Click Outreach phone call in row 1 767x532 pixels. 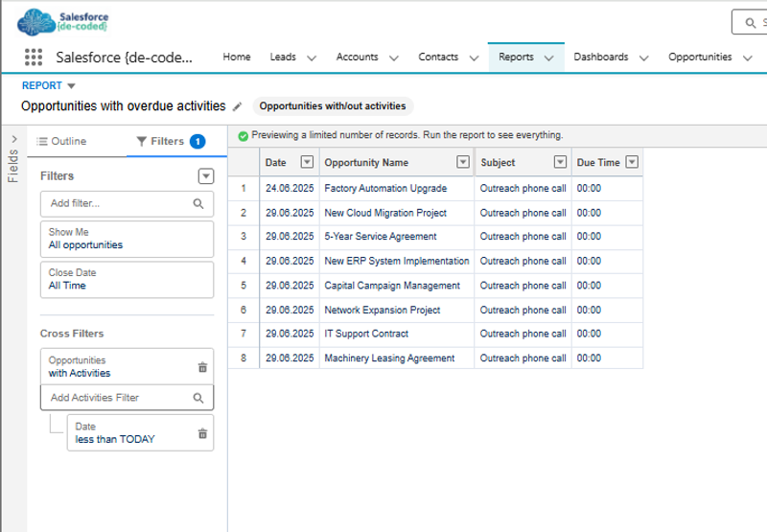coord(523,188)
